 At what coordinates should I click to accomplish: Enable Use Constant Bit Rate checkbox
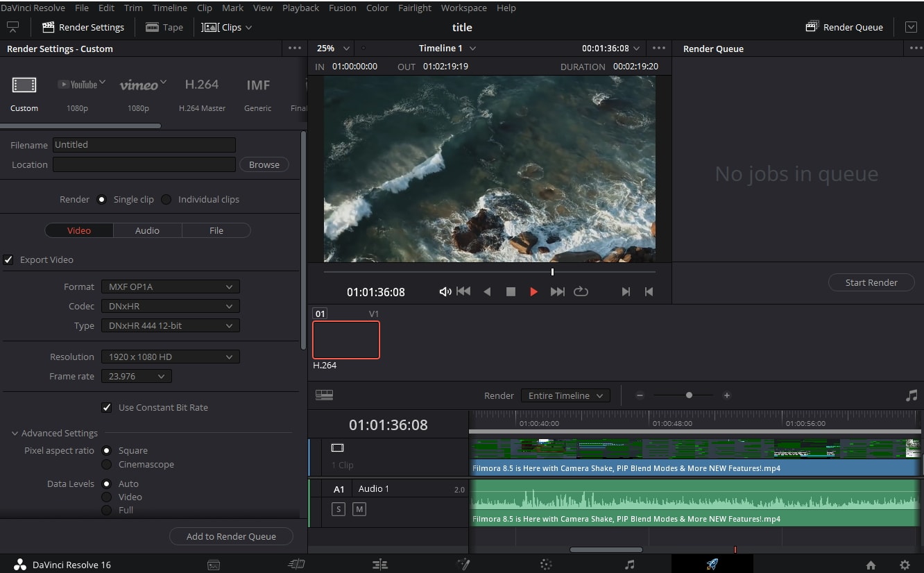pyautogui.click(x=106, y=407)
